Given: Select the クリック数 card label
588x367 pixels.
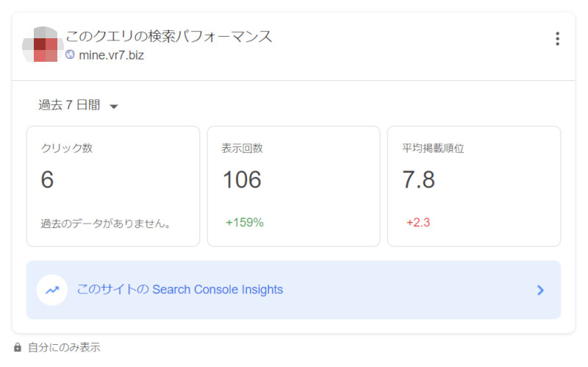Looking at the screenshot, I should click(x=67, y=148).
